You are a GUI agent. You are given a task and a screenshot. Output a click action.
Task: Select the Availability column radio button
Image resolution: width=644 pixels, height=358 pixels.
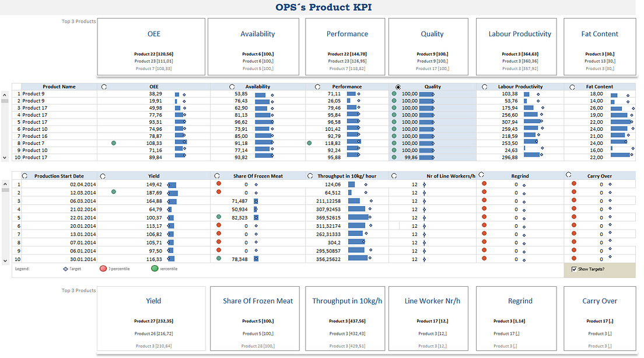click(232, 86)
